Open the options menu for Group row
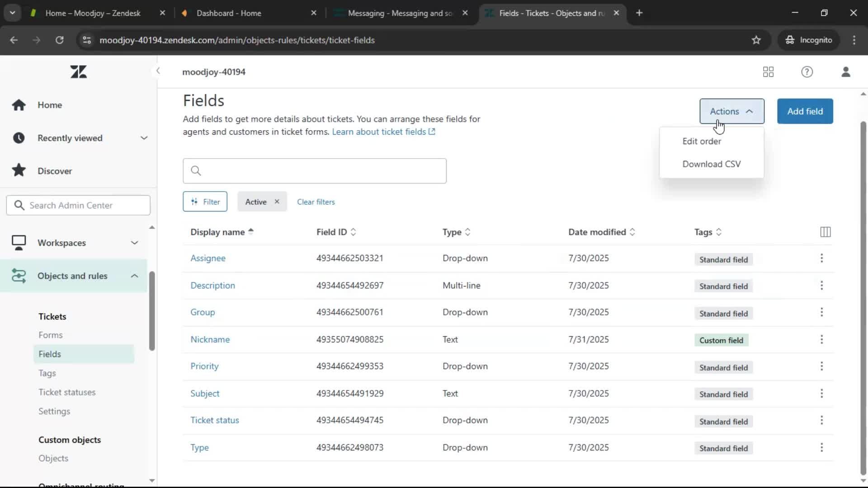 (821, 312)
